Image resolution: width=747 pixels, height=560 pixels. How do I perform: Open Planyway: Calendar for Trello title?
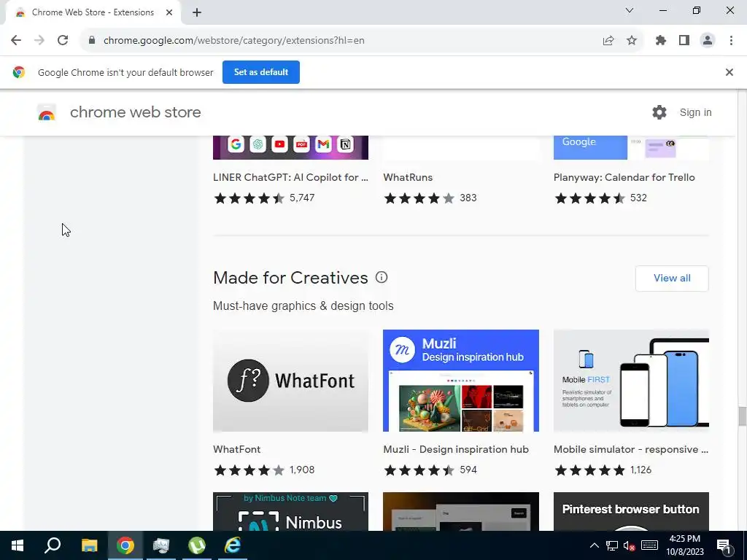(624, 177)
